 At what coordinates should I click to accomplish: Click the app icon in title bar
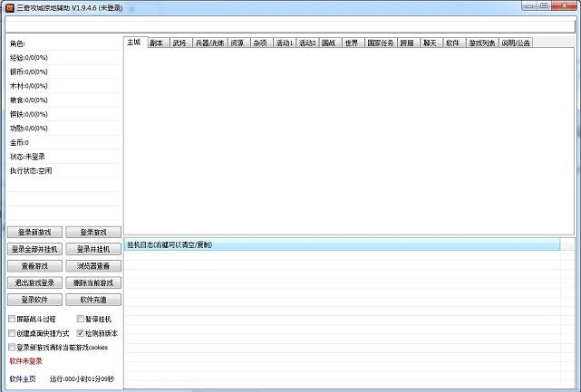[x=9, y=6]
